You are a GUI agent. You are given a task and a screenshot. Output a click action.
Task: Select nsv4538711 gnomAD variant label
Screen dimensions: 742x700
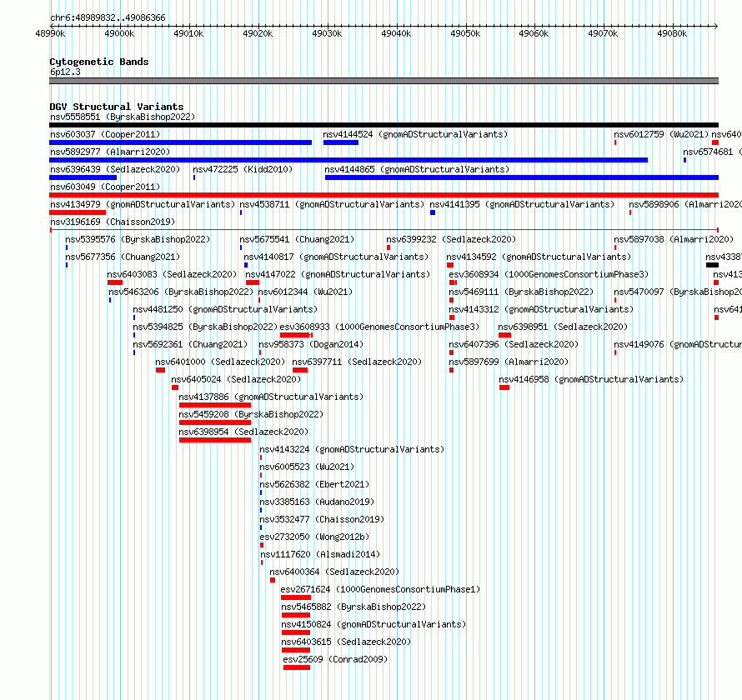tap(332, 204)
